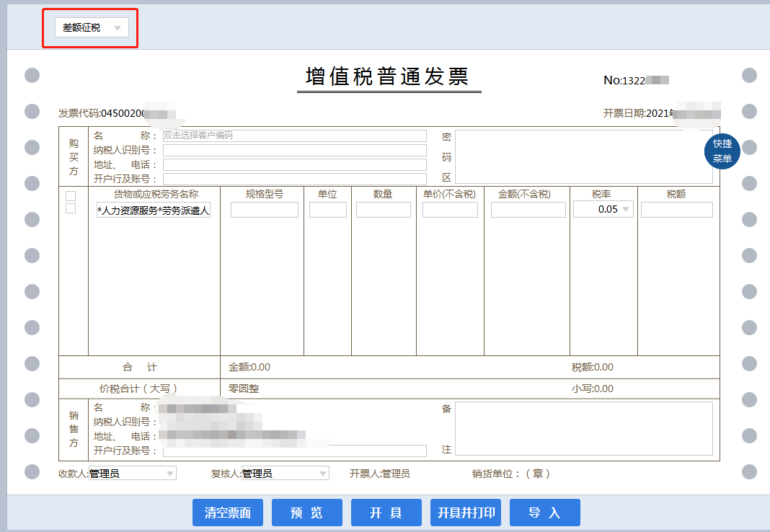770x532 pixels.
Task: Tick the second row checkbox
Action: pos(71,208)
